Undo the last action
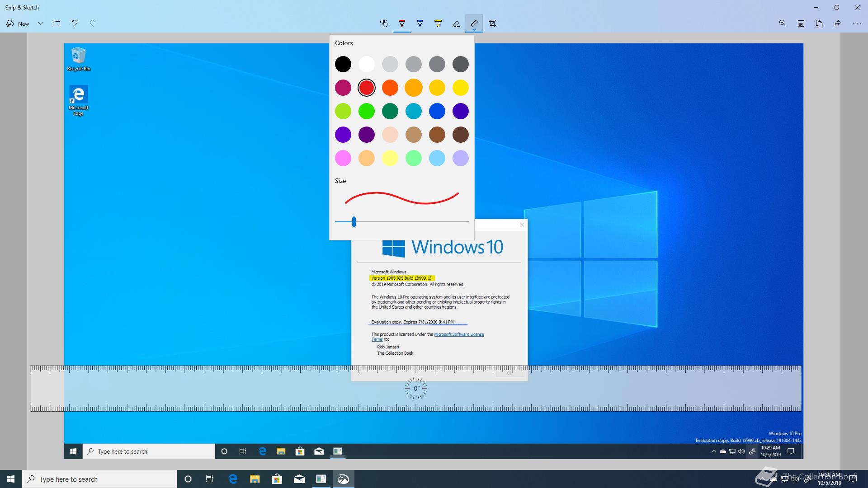868x488 pixels. pos(75,23)
